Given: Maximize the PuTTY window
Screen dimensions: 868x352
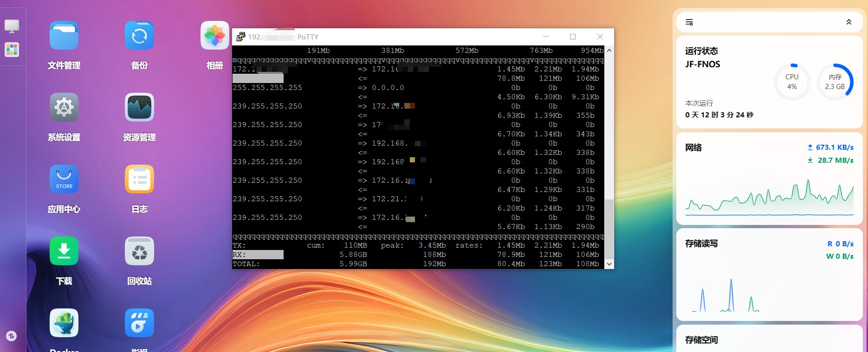Looking at the screenshot, I should pos(573,37).
